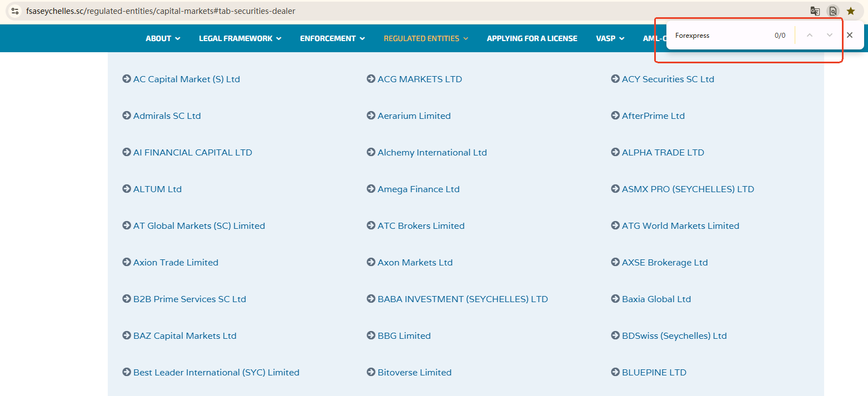Open B2B Prime Services SC Ltd link
Viewport: 868px width, 396px height.
pyautogui.click(x=189, y=299)
